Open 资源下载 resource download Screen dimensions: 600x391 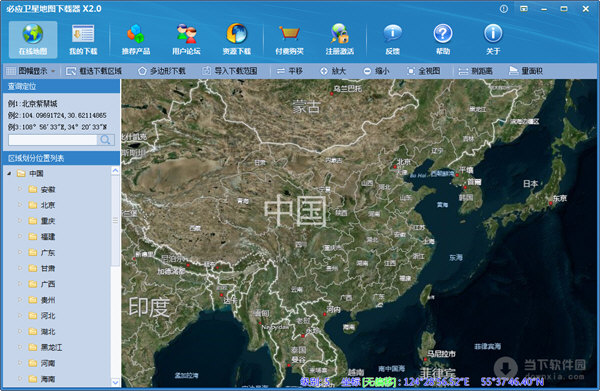(236, 39)
